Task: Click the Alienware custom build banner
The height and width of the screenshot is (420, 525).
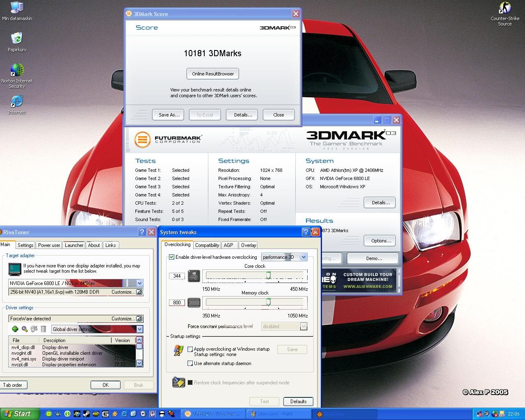Action: coord(360,280)
